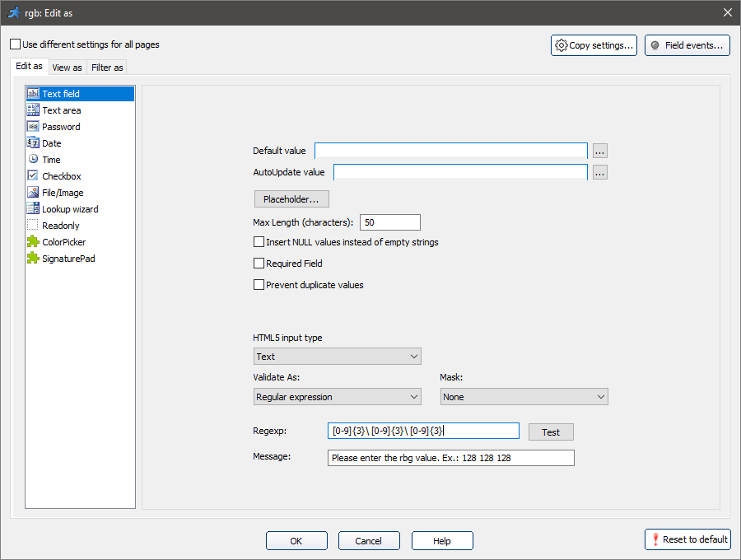Viewport: 741px width, 560px height.
Task: Expand the Validate As dropdown
Action: (x=338, y=397)
